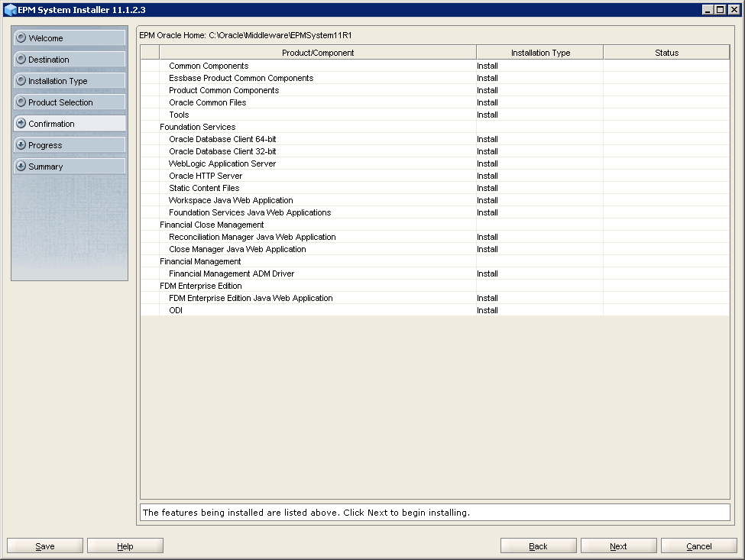Select Oracle Database Client 64-bit row
The width and height of the screenshot is (745, 560).
pyautogui.click(x=435, y=139)
